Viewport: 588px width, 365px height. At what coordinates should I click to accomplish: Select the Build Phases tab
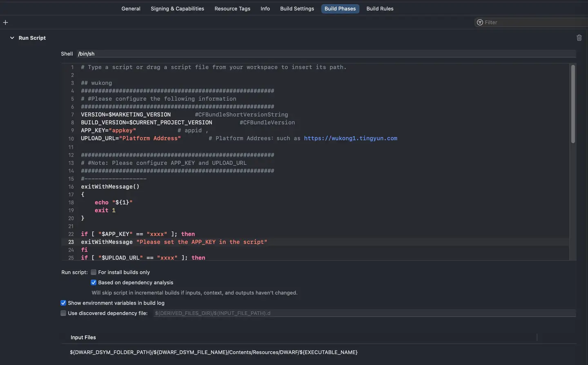pyautogui.click(x=340, y=9)
